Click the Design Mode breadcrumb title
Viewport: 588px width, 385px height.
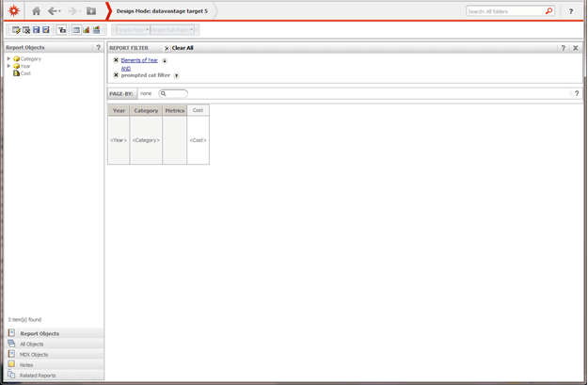pos(162,11)
